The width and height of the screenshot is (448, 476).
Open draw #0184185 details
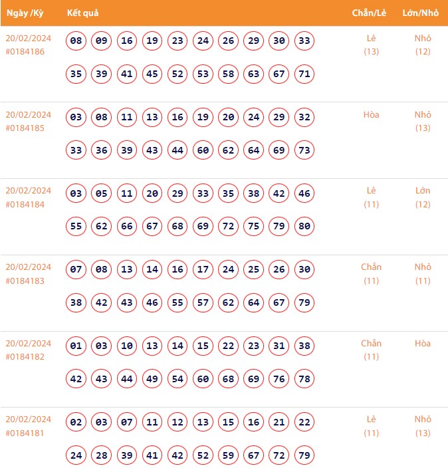tap(25, 128)
